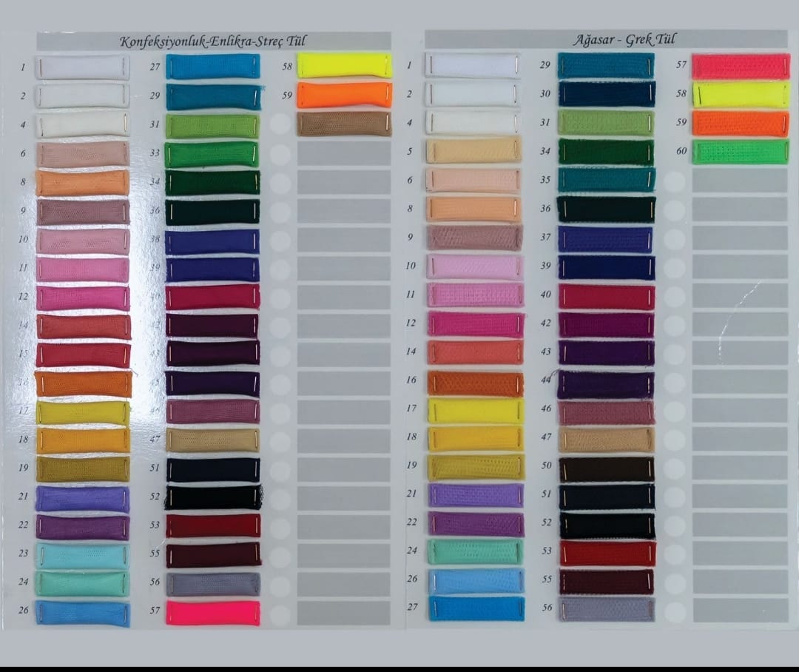Image resolution: width=799 pixels, height=672 pixels.
Task: Select neon yellow swatch 58 in Konfeksiyonluk section
Action: (344, 65)
